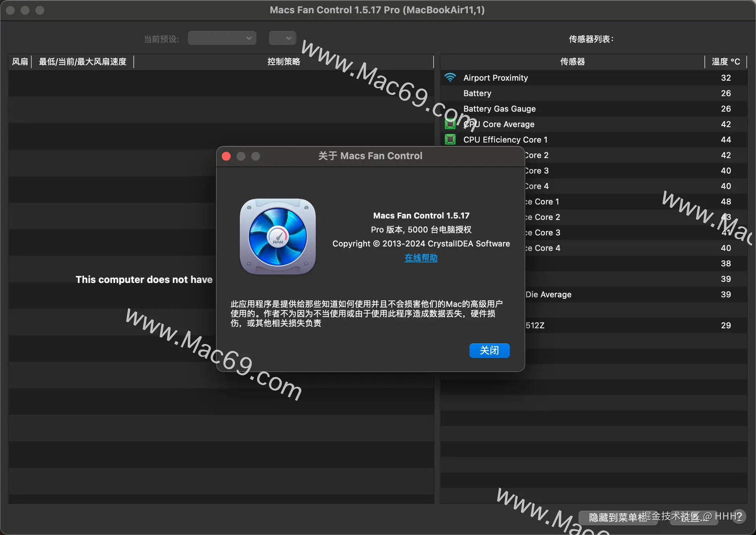Screen dimensions: 756x535
Task: Click the 控制策略 column header
Action: click(x=283, y=62)
